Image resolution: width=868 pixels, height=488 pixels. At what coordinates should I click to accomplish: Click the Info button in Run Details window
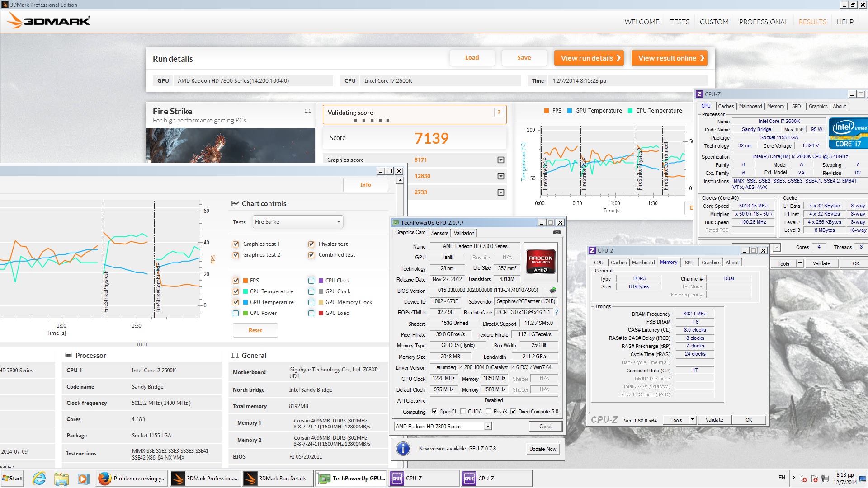point(365,185)
